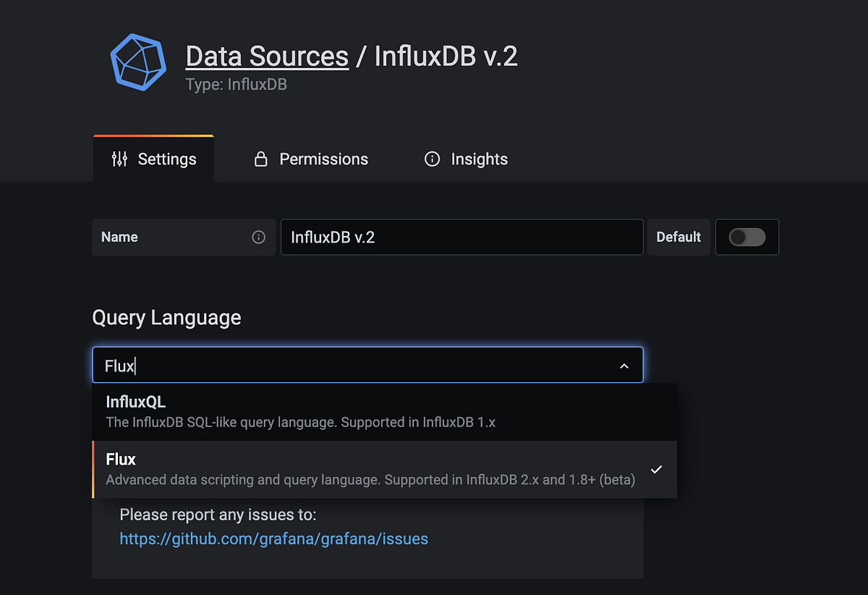Click the info circle icon beside Insights

432,159
